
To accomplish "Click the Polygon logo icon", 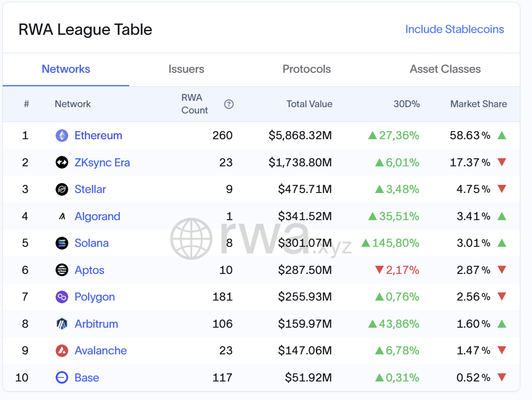I will point(62,297).
